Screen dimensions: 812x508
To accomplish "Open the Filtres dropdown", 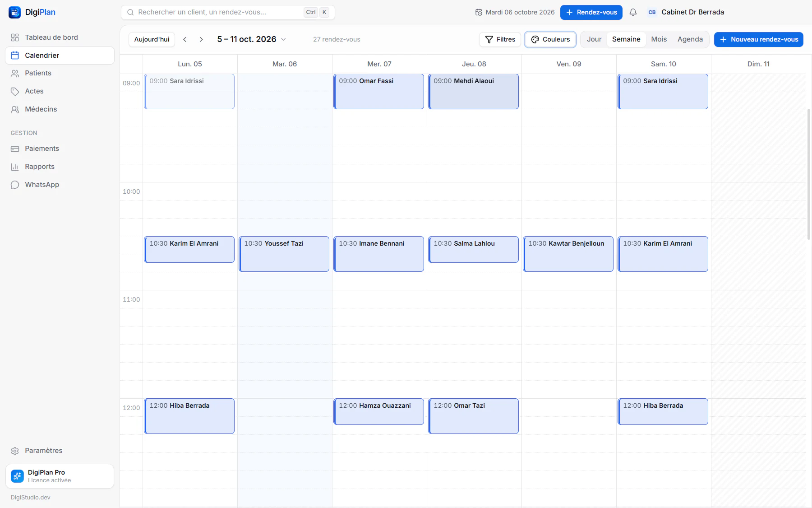I will (500, 39).
